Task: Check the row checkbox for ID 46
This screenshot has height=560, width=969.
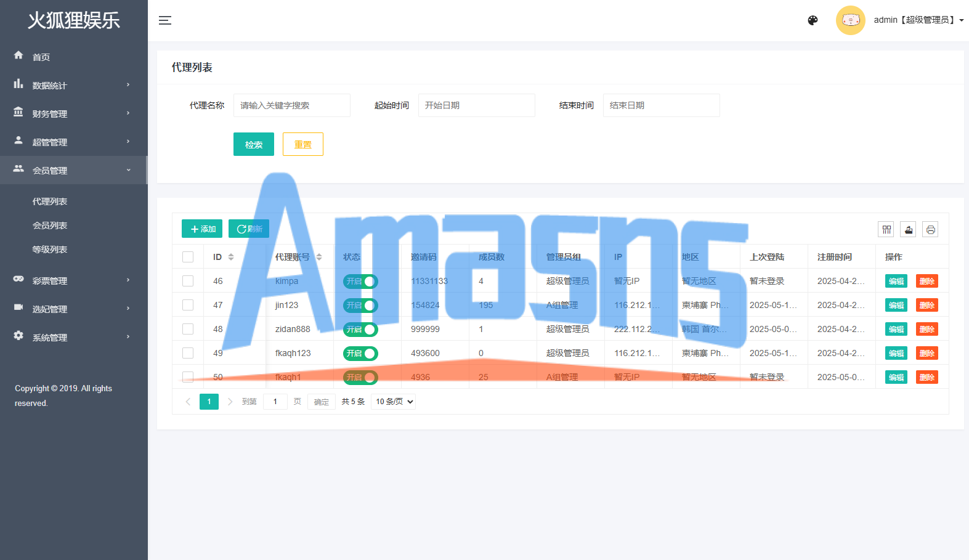Action: [x=188, y=281]
